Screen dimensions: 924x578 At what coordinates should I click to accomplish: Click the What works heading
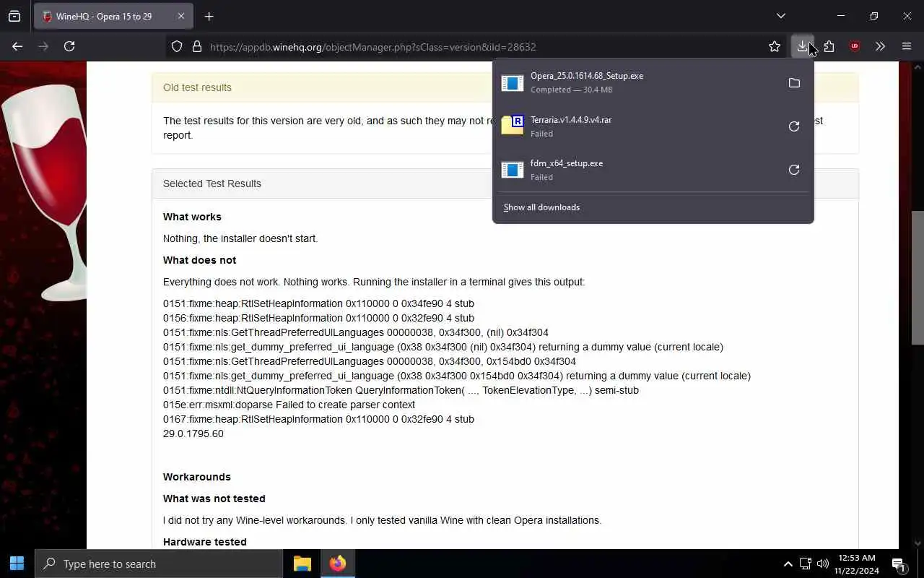[x=192, y=217]
